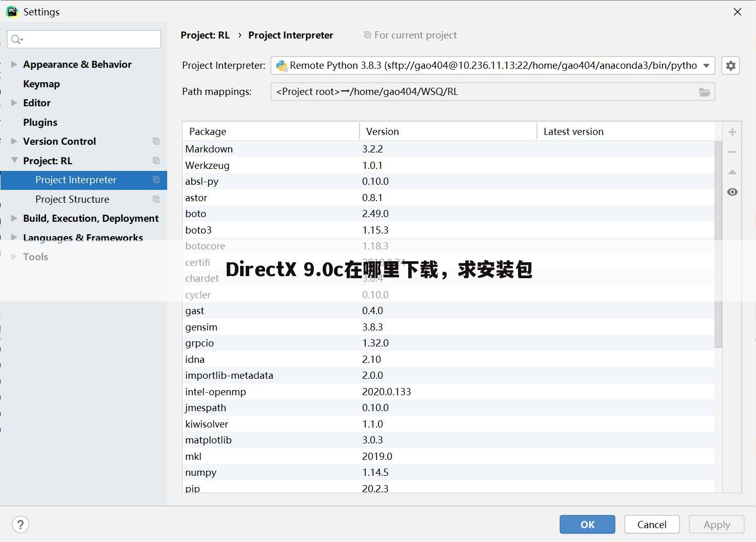756x542 pixels.
Task: Select the grpcio package row
Action: tap(448, 343)
